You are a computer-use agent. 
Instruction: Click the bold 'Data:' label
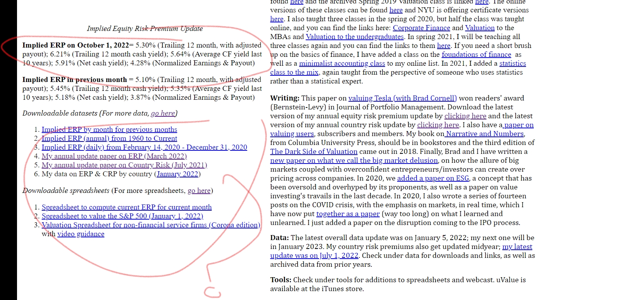280,238
